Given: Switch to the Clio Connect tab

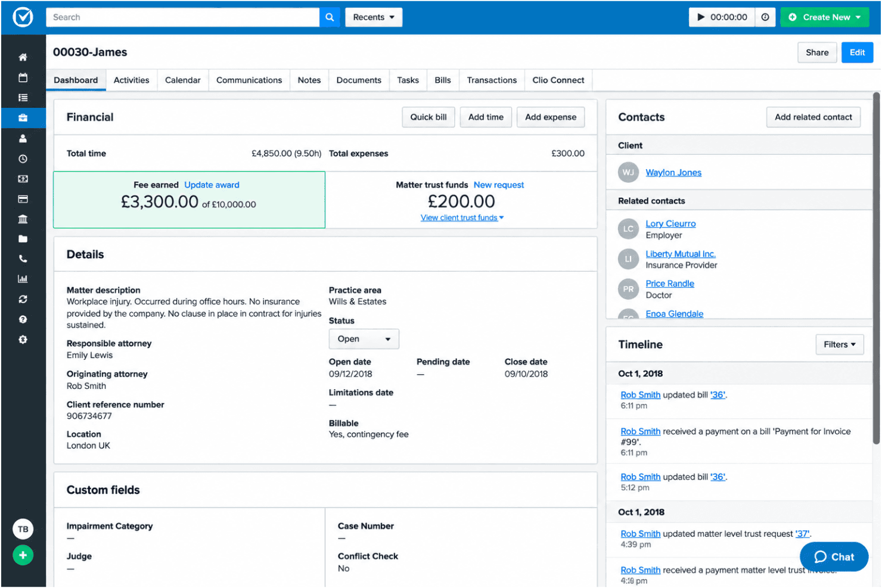Looking at the screenshot, I should pyautogui.click(x=558, y=80).
